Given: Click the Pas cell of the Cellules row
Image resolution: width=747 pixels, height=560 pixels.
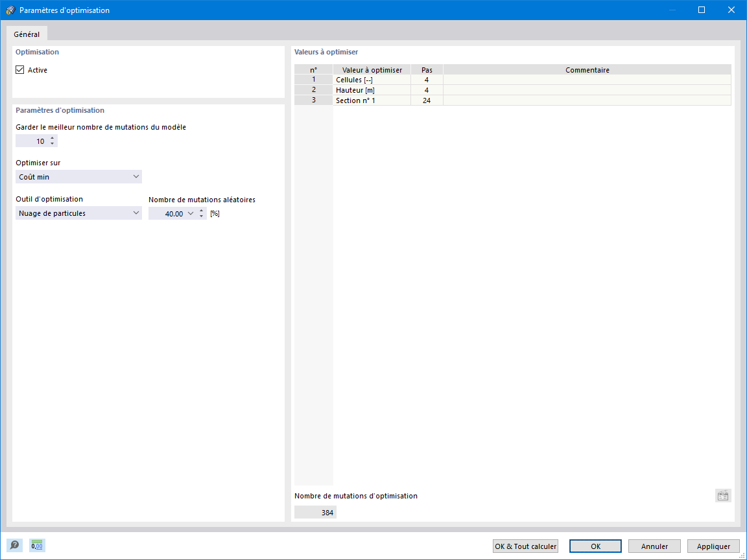Looking at the screenshot, I should click(x=427, y=80).
